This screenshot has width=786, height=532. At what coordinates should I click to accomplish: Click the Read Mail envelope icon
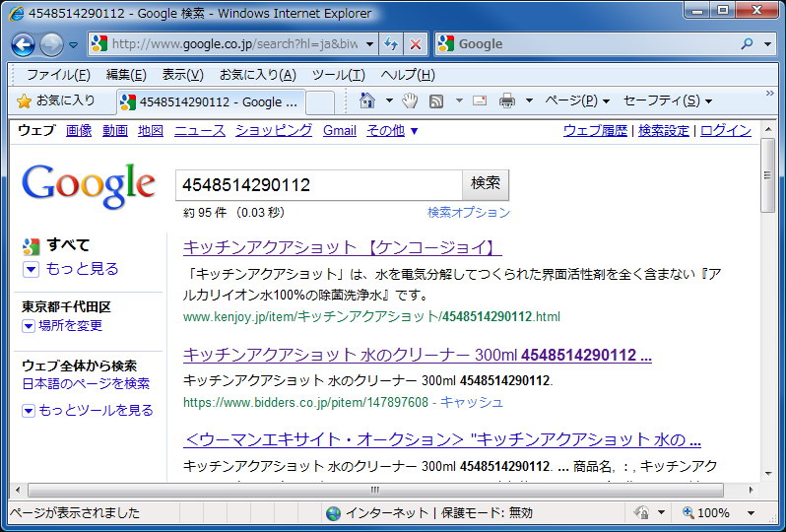pos(480,100)
